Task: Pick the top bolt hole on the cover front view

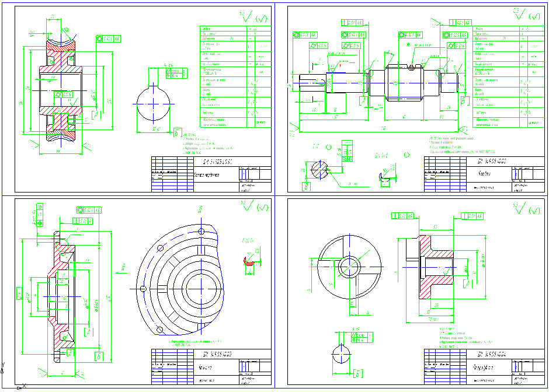Action: [x=201, y=231]
